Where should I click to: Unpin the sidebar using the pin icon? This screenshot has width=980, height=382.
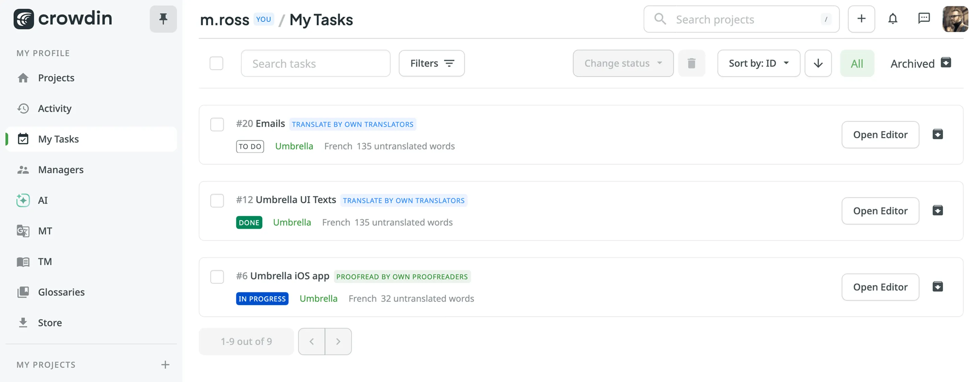163,19
